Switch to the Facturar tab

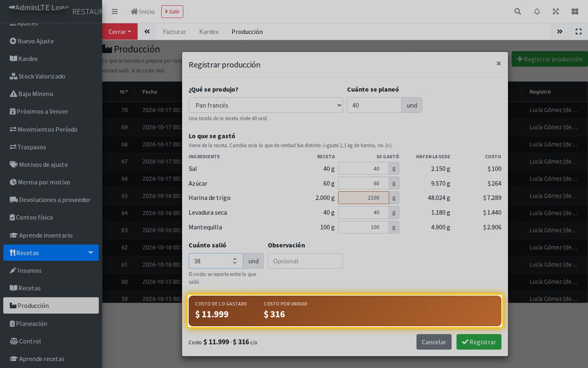click(x=174, y=31)
